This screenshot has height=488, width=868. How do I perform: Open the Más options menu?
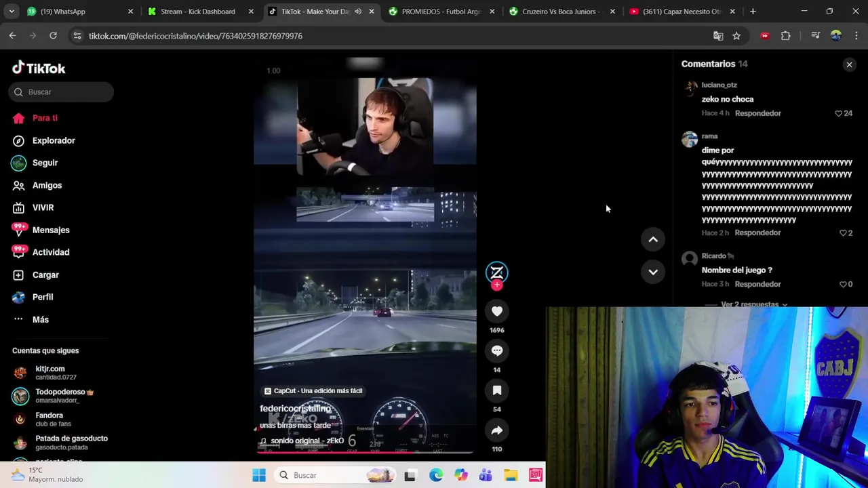(31, 319)
